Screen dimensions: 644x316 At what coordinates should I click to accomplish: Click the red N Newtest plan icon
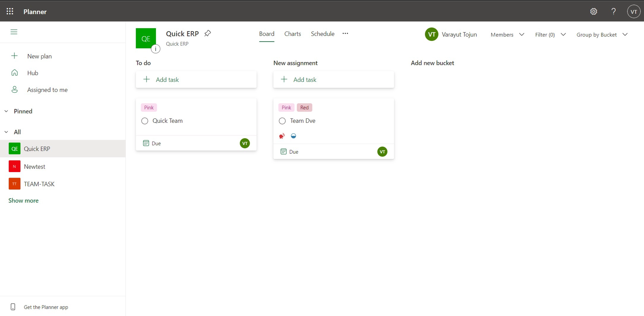(x=15, y=166)
